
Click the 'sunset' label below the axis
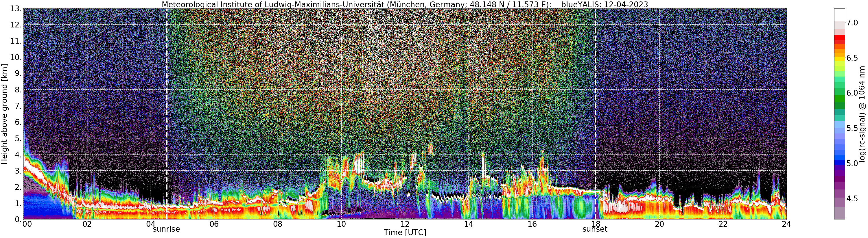pyautogui.click(x=595, y=229)
